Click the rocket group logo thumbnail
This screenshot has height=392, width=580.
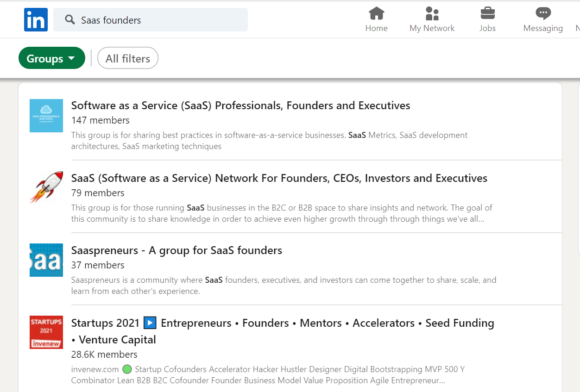pyautogui.click(x=46, y=188)
